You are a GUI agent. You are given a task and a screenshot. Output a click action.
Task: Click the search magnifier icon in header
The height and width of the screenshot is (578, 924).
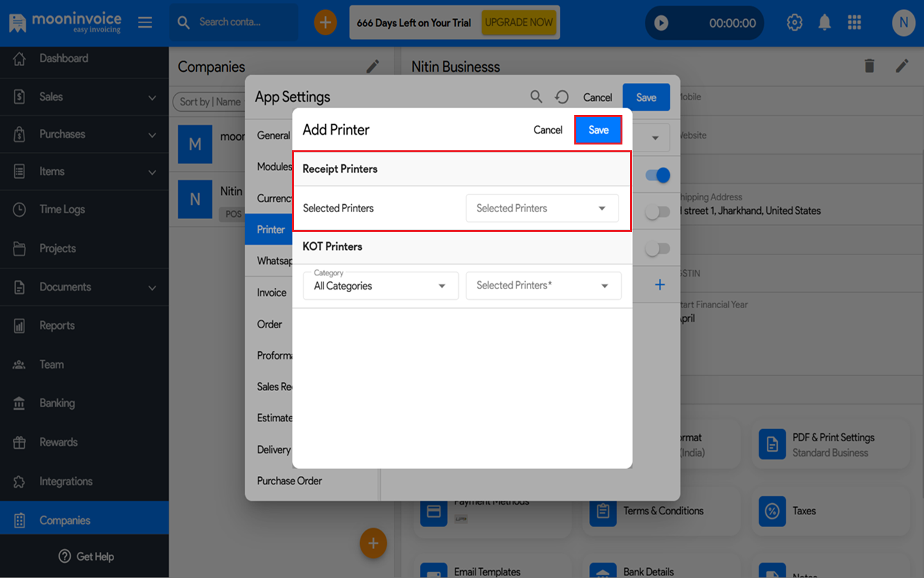[184, 22]
